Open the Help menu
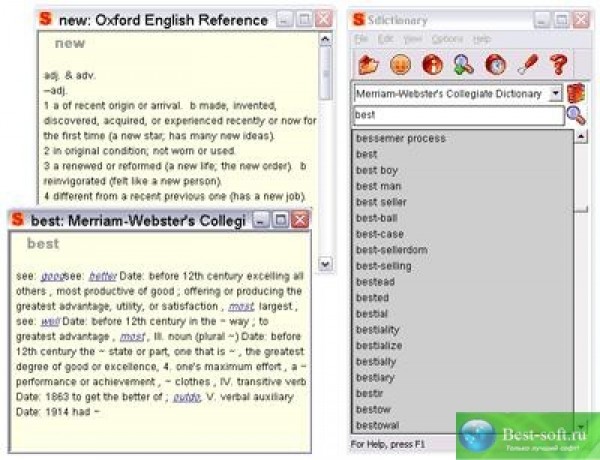600x460 pixels. [x=482, y=39]
